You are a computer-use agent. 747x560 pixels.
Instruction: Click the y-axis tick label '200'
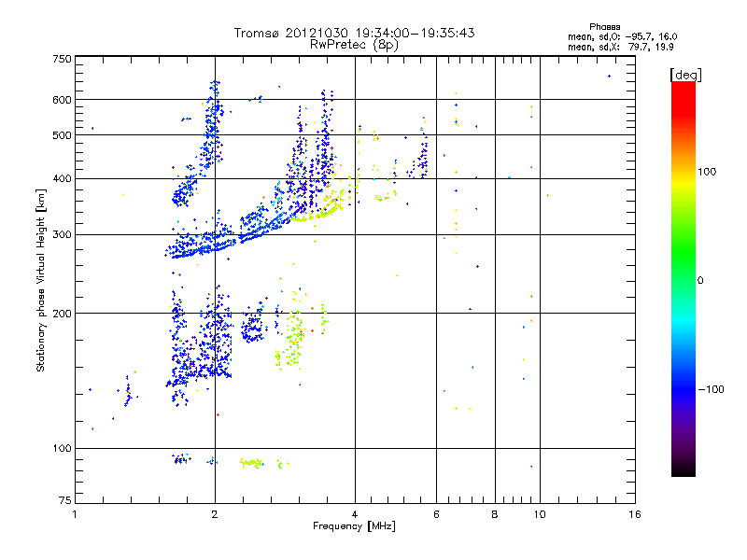[x=62, y=314]
